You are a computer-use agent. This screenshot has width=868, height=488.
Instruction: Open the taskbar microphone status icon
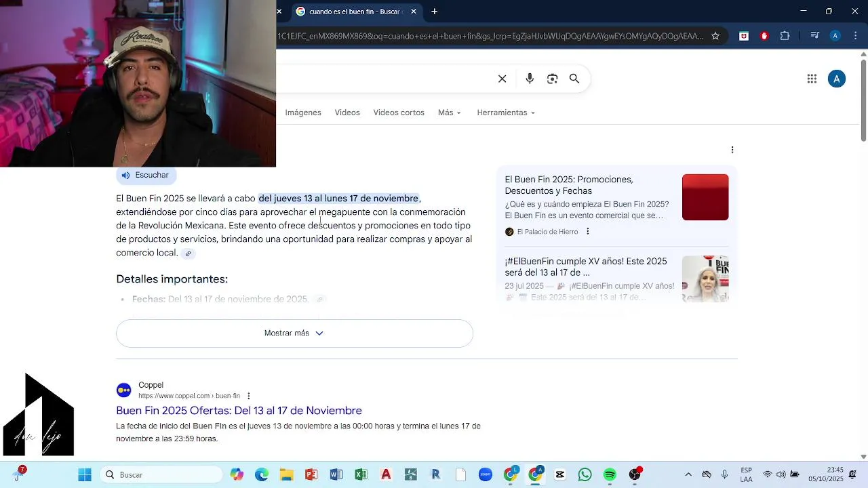pos(725,474)
